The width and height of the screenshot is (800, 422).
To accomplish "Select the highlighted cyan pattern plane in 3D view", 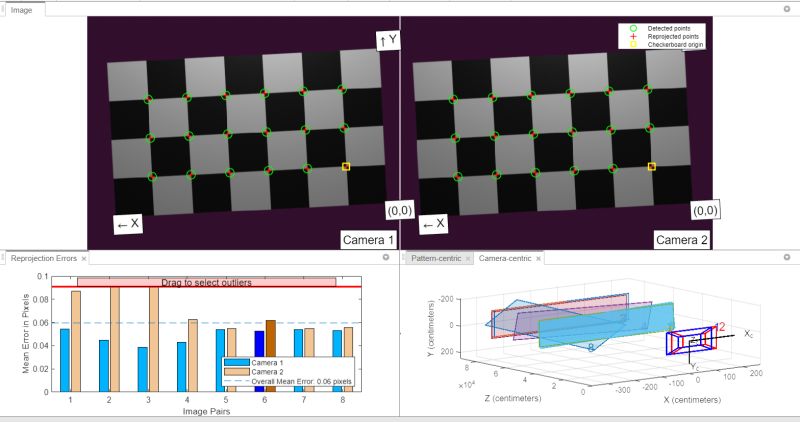I will 606,326.
